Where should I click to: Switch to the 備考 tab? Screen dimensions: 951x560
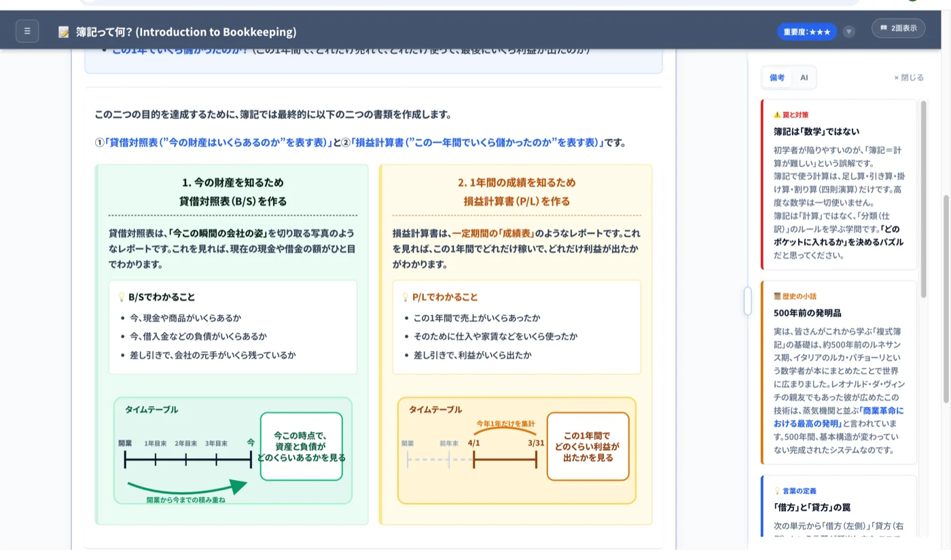click(777, 77)
